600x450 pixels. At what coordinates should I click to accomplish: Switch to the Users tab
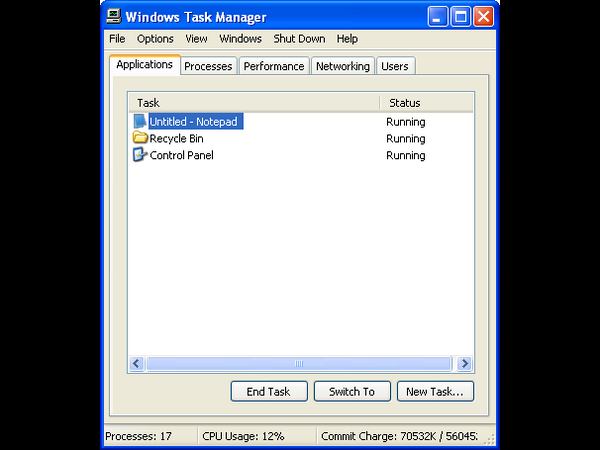click(395, 66)
